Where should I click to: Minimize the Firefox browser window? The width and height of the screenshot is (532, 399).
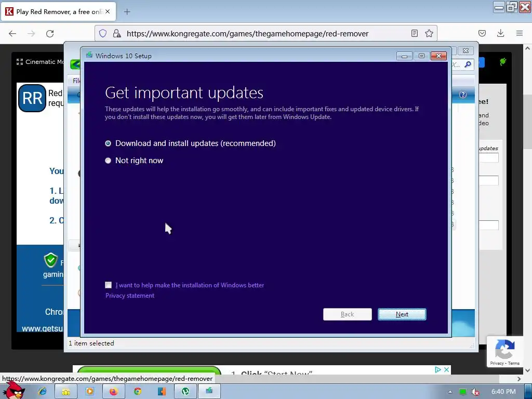[x=499, y=7]
